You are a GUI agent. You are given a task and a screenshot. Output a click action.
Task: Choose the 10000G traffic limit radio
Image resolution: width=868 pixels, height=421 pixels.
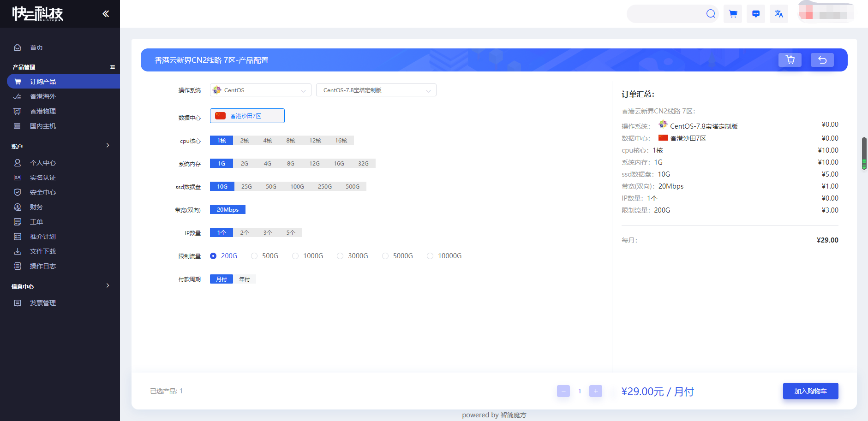click(x=430, y=256)
